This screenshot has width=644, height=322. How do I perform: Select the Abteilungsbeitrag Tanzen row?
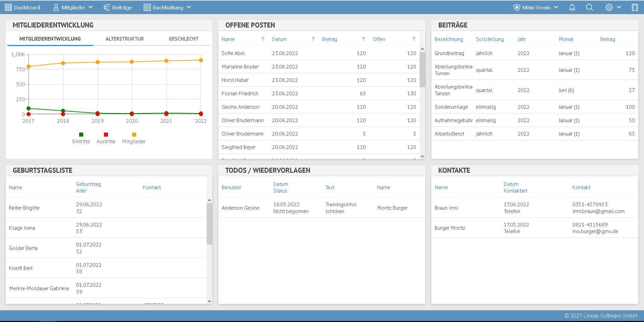pos(535,90)
